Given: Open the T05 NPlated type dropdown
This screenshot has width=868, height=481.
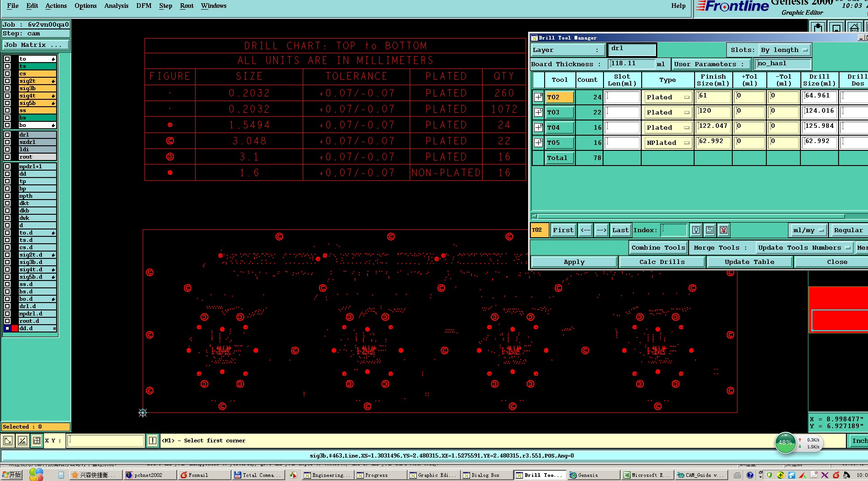Looking at the screenshot, I should click(x=668, y=143).
